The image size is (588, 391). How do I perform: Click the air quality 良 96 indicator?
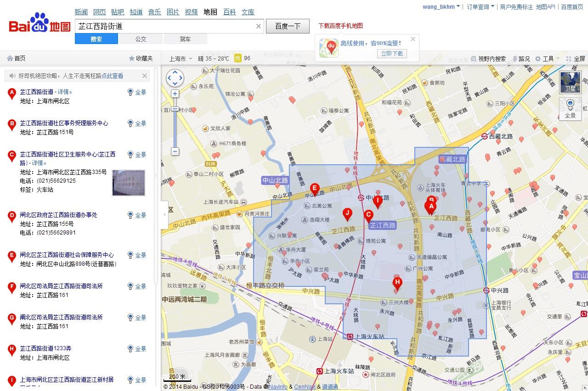243,58
